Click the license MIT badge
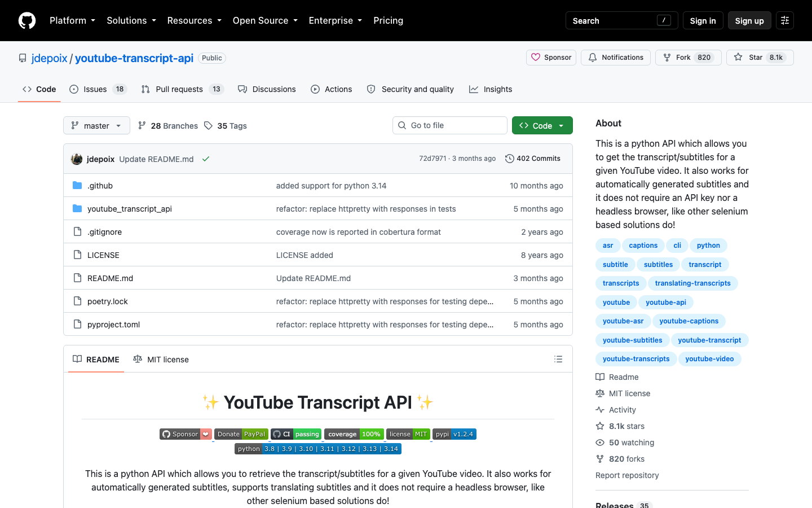Viewport: 812px width, 508px height. pyautogui.click(x=408, y=434)
